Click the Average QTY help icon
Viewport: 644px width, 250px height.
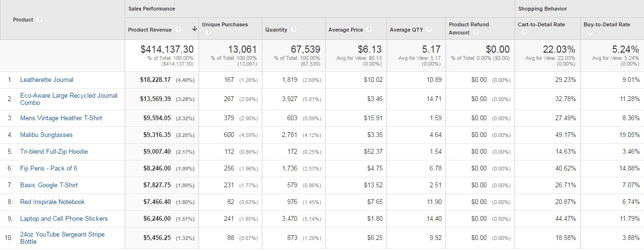pos(429,30)
